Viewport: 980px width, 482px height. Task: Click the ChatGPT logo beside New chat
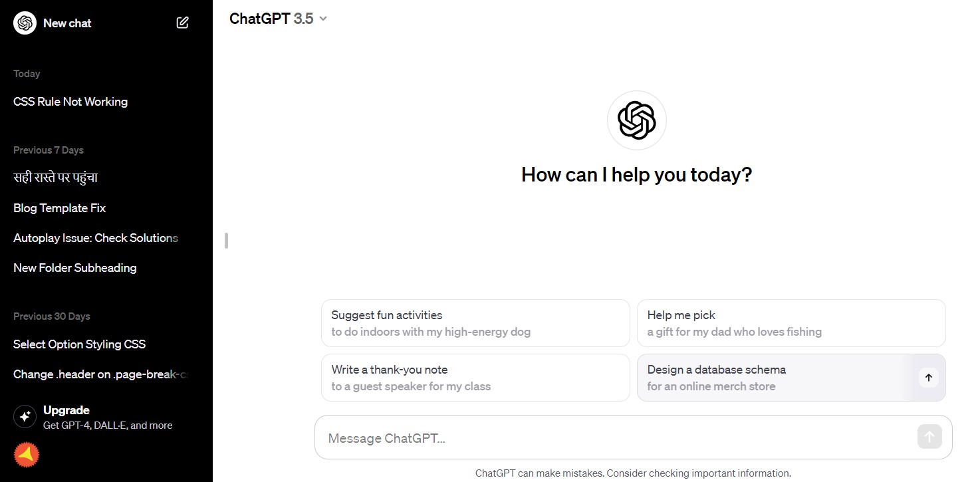tap(24, 23)
